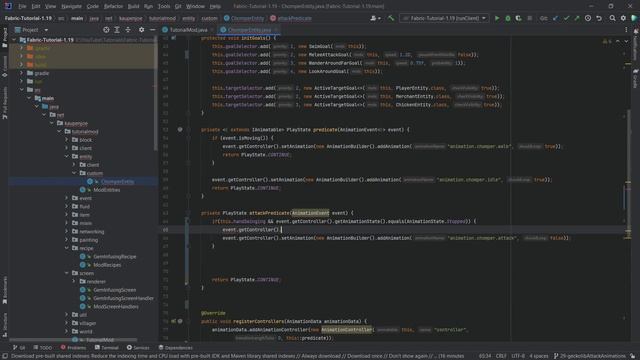Collapse the screen package
This screenshot has height=360, width=640.
[67, 273]
